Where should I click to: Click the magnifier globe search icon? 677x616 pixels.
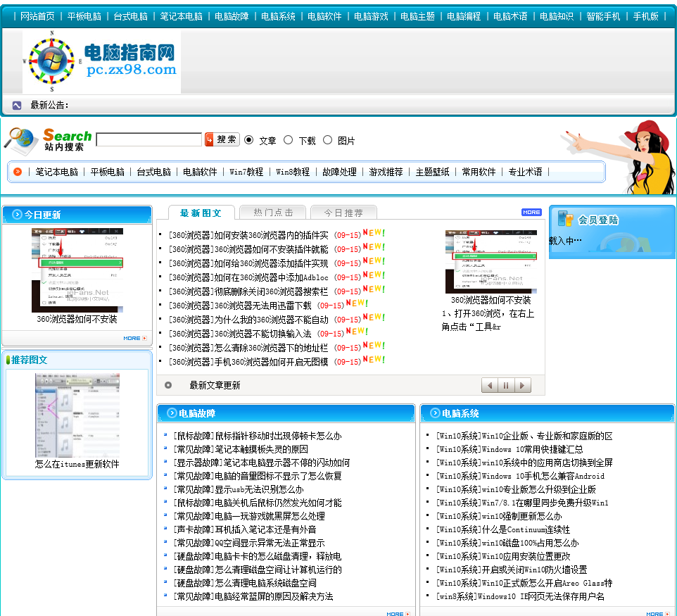coord(21,141)
